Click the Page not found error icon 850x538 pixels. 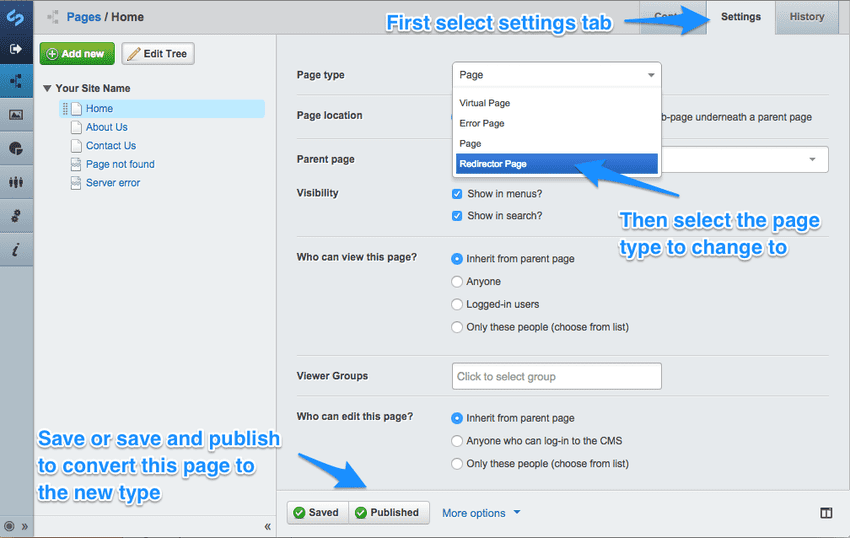76,164
